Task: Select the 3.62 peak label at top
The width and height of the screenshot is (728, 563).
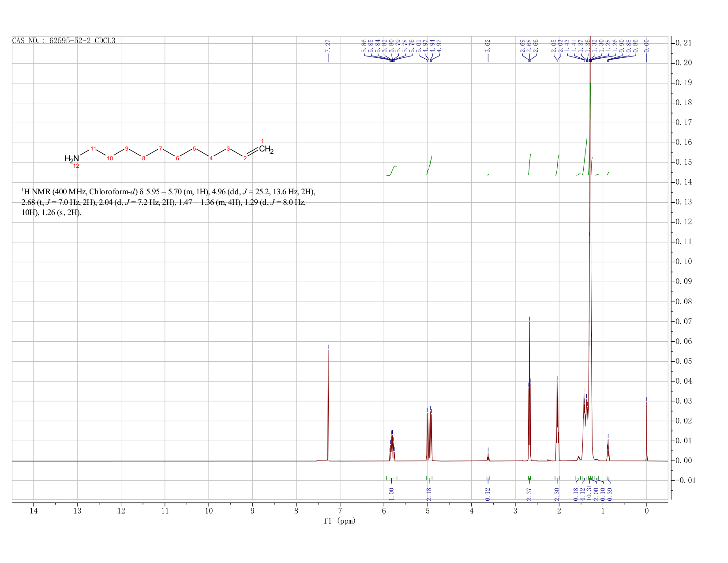Action: [x=488, y=45]
